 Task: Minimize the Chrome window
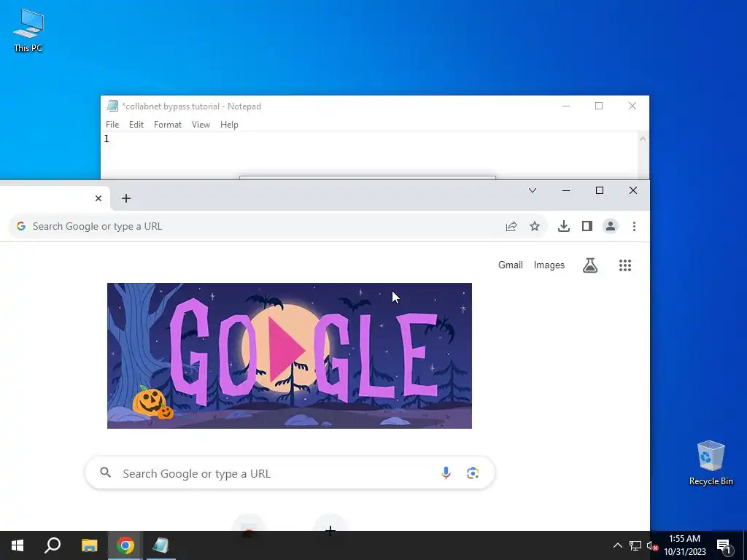(x=566, y=190)
